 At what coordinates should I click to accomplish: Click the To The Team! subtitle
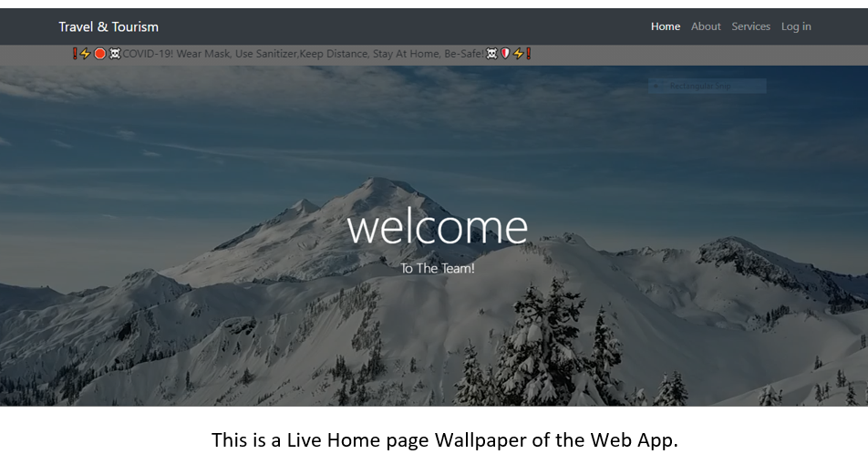click(x=438, y=269)
